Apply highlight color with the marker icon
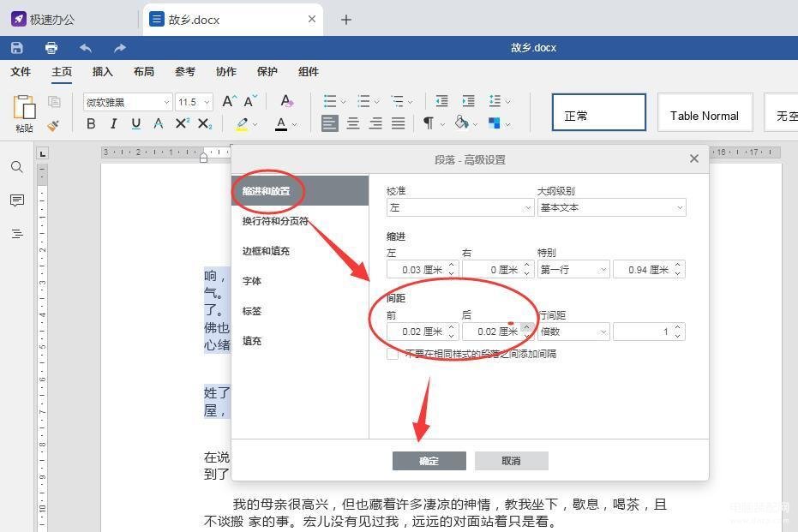798x532 pixels. [242, 123]
